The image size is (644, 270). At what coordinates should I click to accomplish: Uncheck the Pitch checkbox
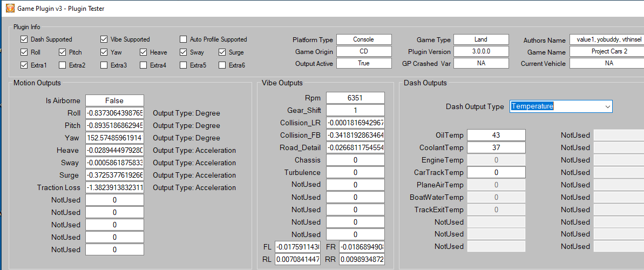pyautogui.click(x=62, y=52)
